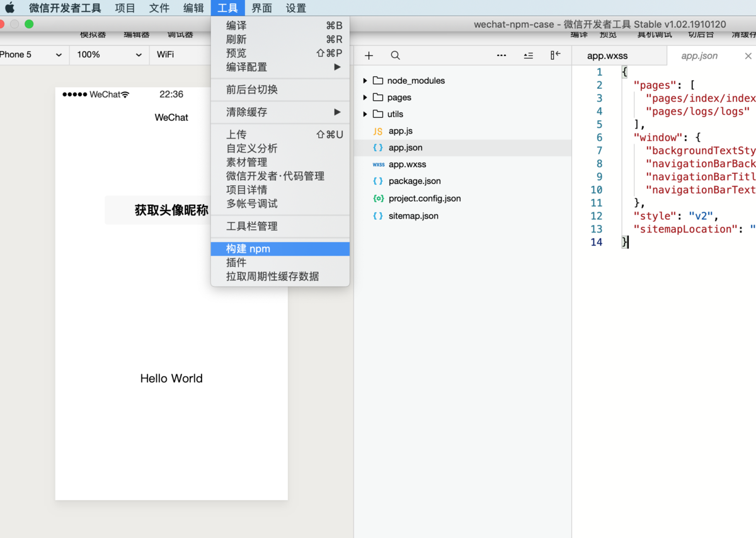Select 多帐号调试 menu entry
This screenshot has height=538, width=756.
pyautogui.click(x=280, y=204)
